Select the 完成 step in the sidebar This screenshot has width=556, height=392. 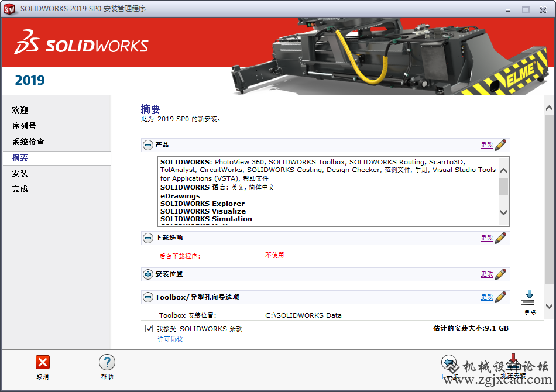point(20,189)
